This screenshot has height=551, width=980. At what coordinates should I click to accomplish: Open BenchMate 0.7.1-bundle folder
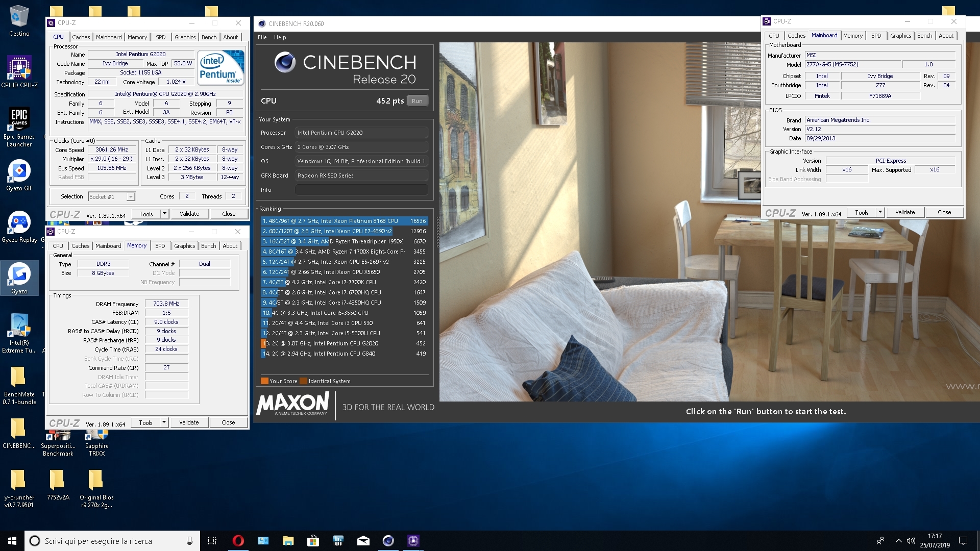tap(19, 385)
